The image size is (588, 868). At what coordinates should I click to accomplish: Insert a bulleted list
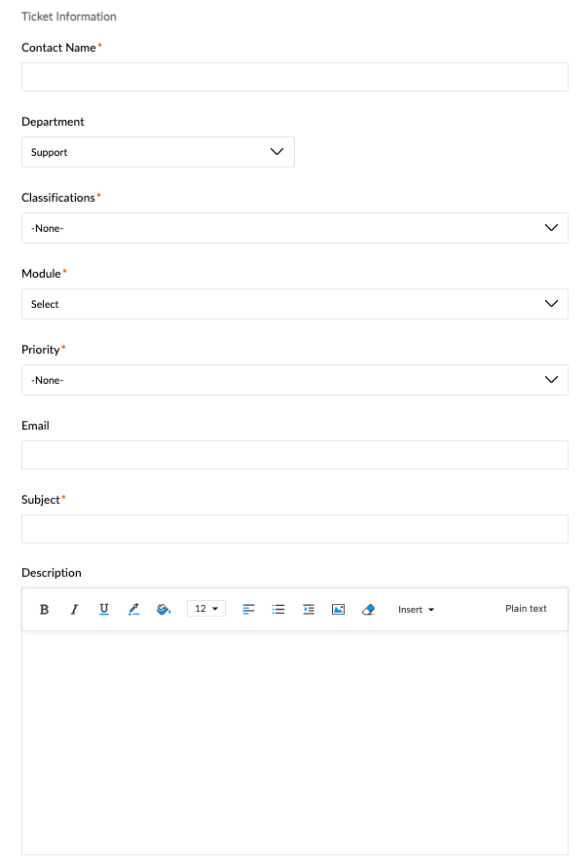point(278,609)
